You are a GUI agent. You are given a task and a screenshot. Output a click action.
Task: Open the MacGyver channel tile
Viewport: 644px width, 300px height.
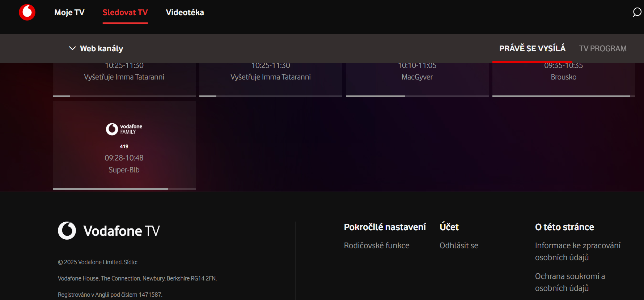[417, 77]
